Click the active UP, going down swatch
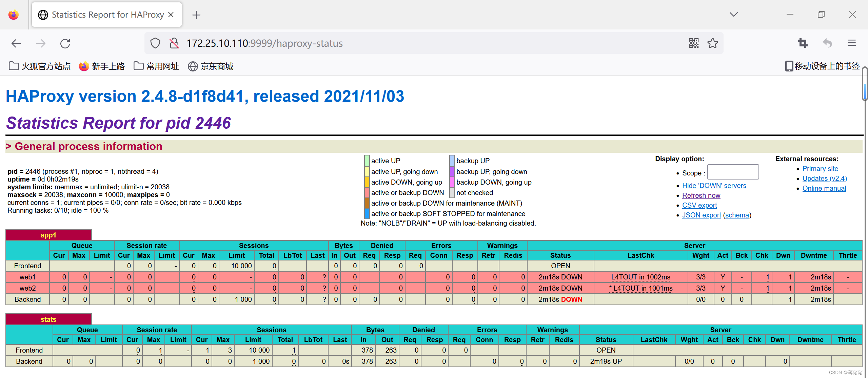Screen dimensions: 868x378 367,171
